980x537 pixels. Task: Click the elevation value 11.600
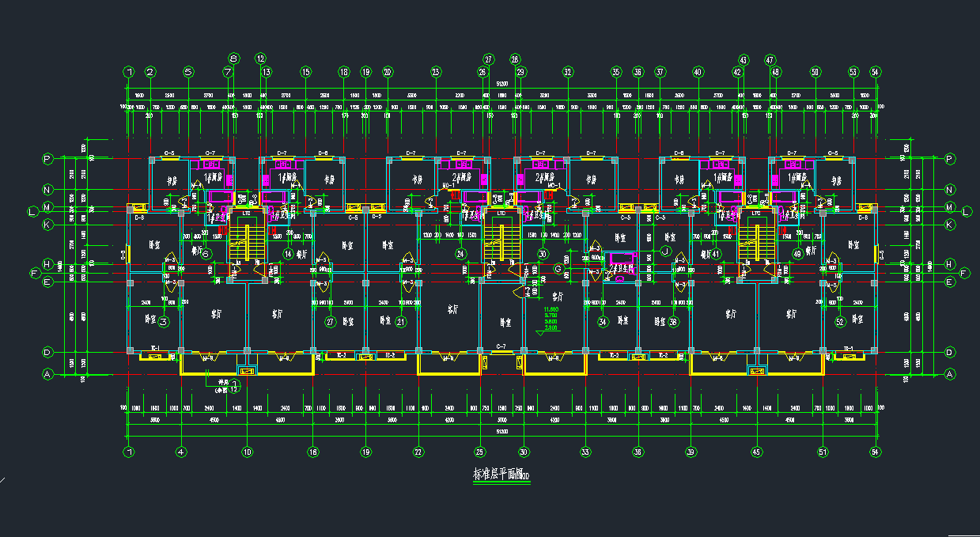(552, 309)
